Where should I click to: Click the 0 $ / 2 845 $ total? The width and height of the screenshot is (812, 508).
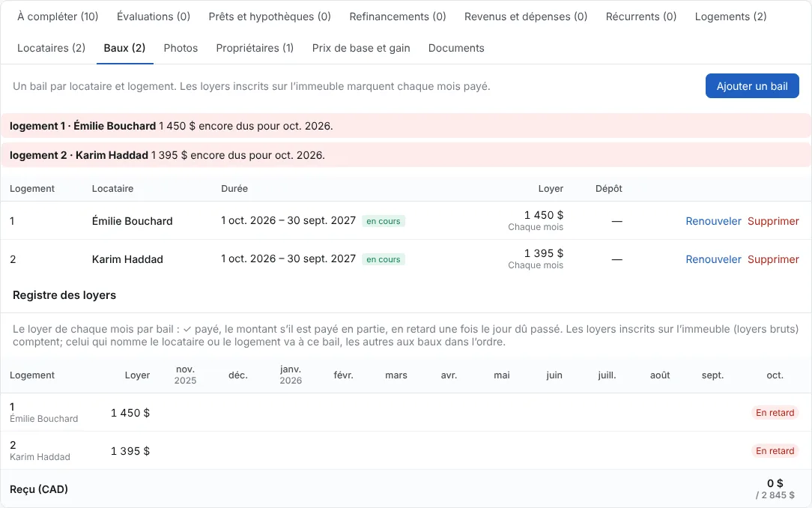pos(775,489)
